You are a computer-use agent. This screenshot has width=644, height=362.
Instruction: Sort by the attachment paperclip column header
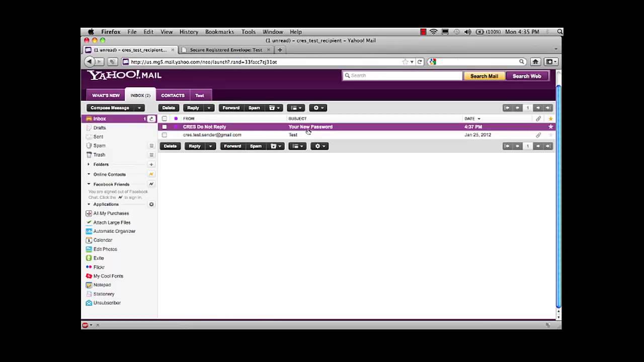coord(538,119)
